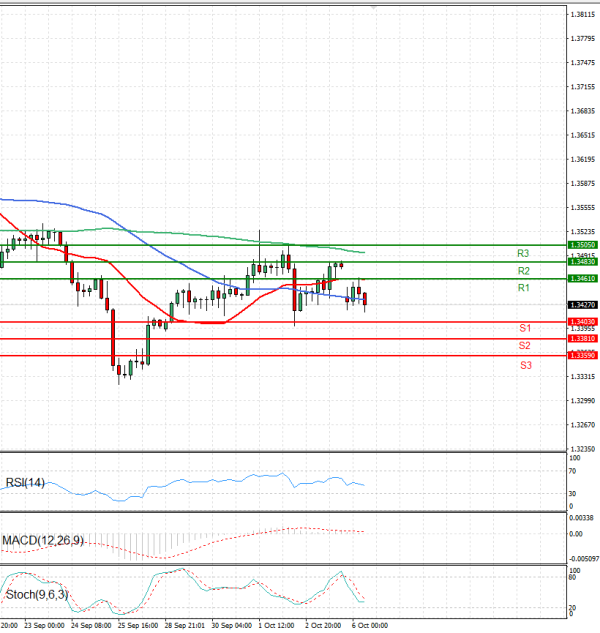Screen dimensions: 600x633
Task: Click the 1.33810 red price tag
Action: click(582, 339)
